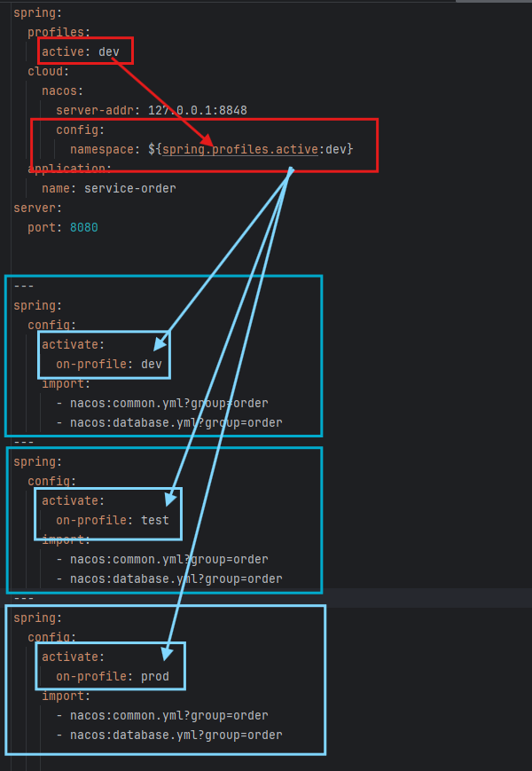532x771 pixels.
Task: Click the 'service-order' application name value
Action: (x=129, y=188)
